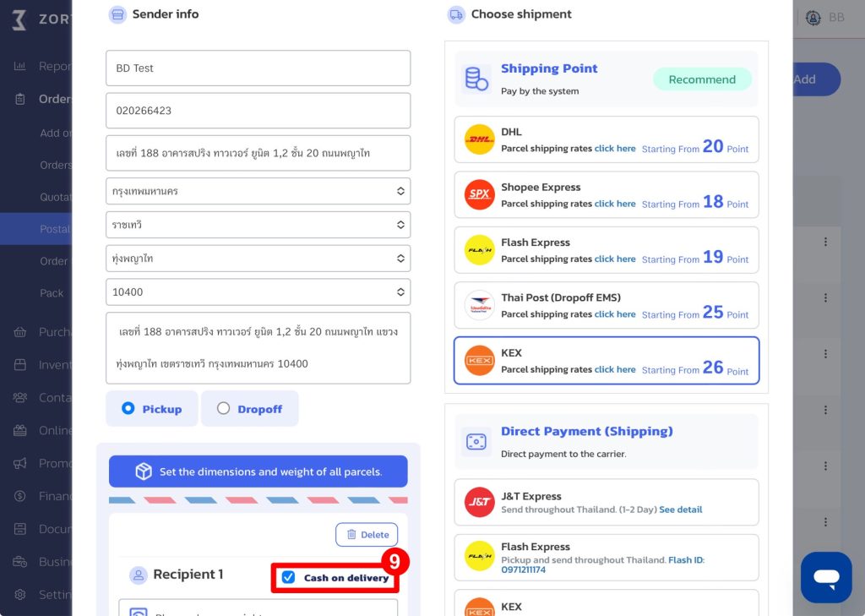Screen dimensions: 865x616
Task: Open the highlighted Postal submenu item
Action: (x=36, y=228)
